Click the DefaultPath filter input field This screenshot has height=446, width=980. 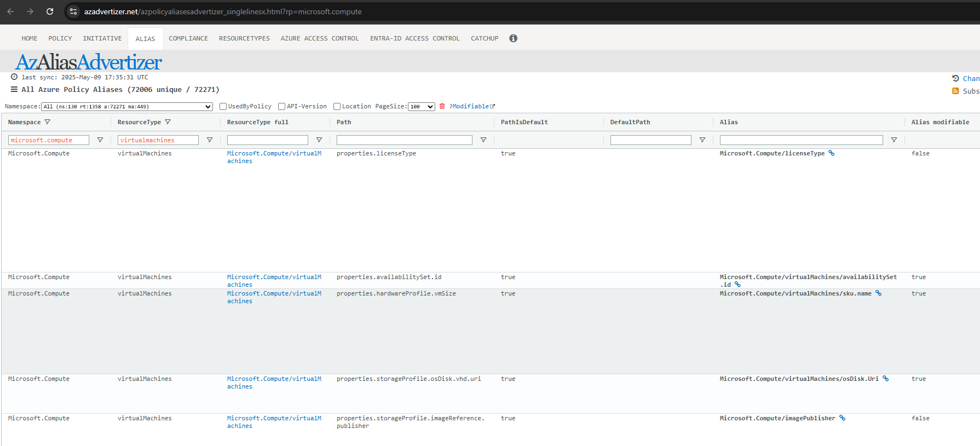point(651,140)
